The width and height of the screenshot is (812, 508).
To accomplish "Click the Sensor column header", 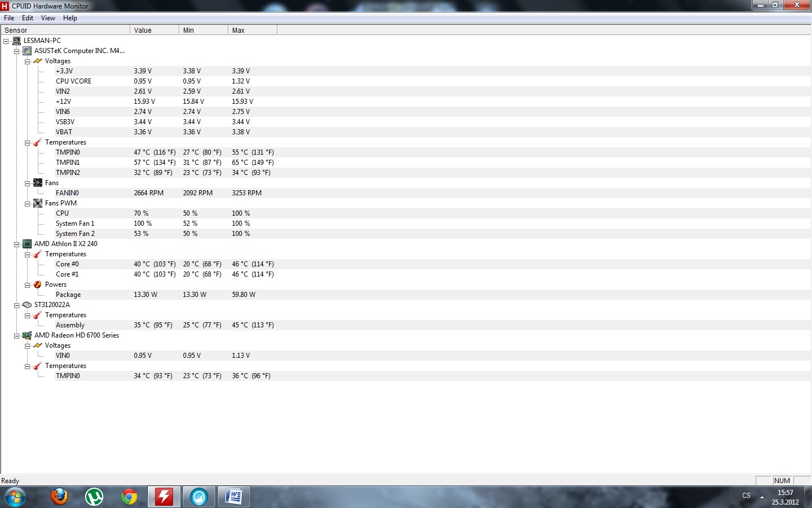I will (65, 30).
